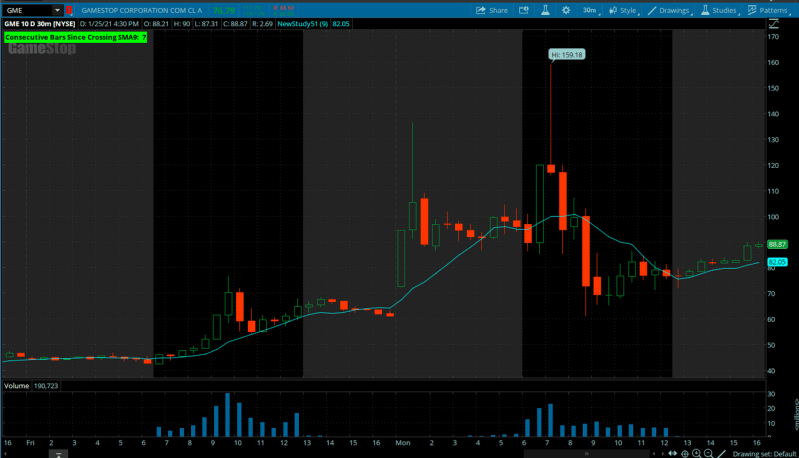Screen dimensions: 799x458
Task: Click the collapse handle at bottom left
Action: [58, 454]
